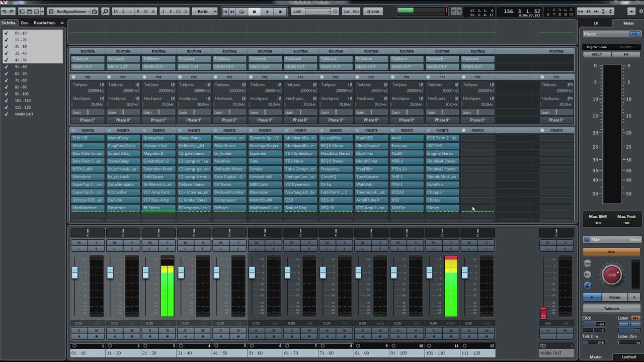
Task: Click the Stereo downmix button
Action: pos(614,297)
